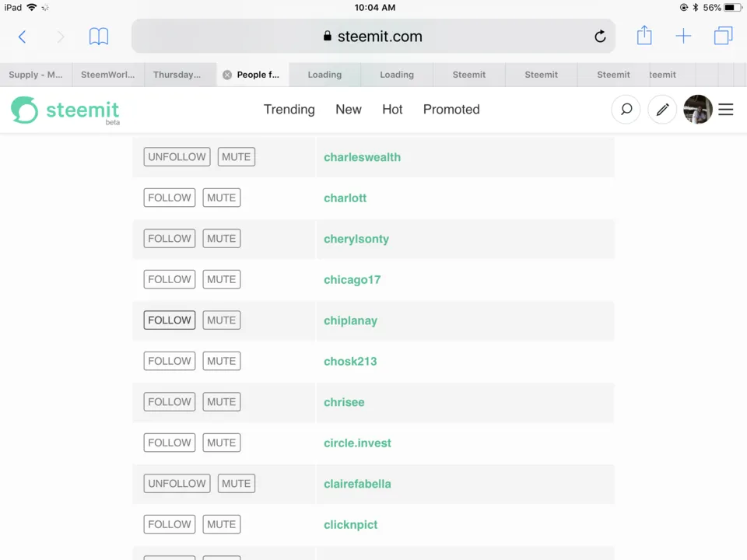The image size is (747, 560).
Task: Mute charleswealth
Action: [237, 156]
